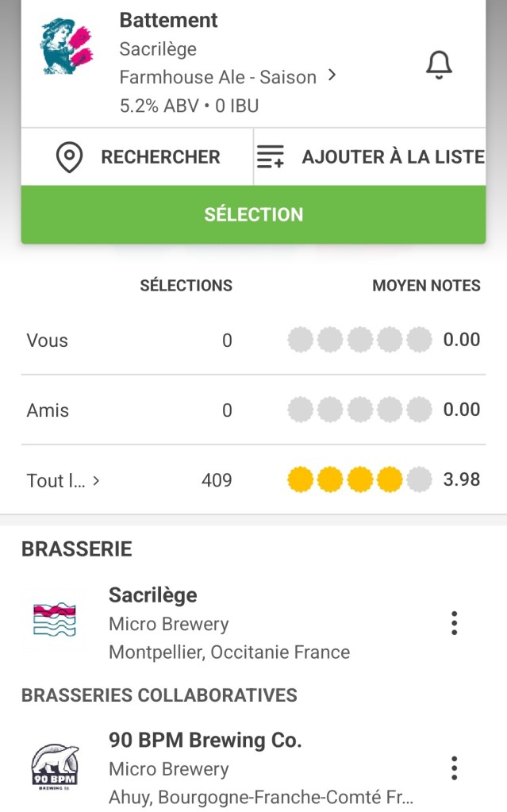Image resolution: width=507 pixels, height=812 pixels.
Task: Tap the add-to-list icon
Action: click(271, 157)
